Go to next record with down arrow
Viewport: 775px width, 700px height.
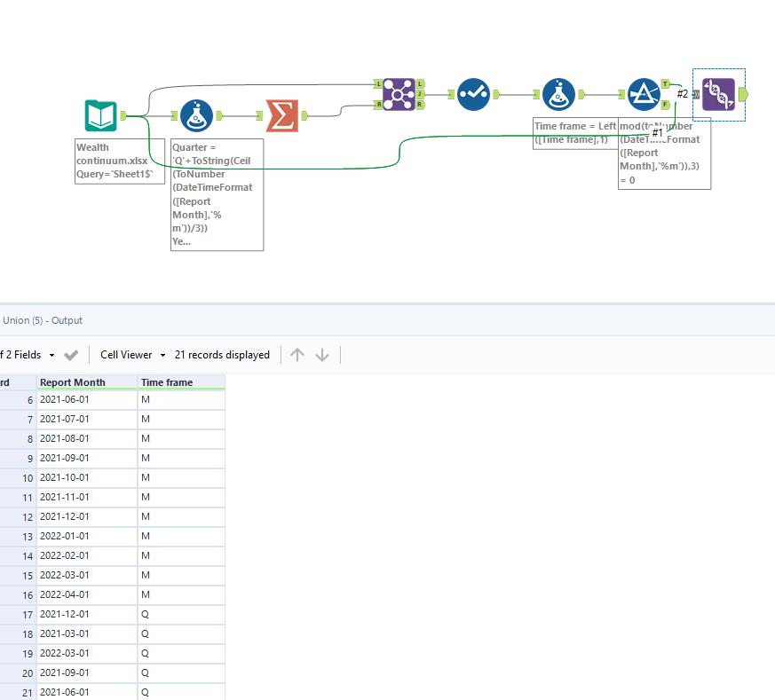point(322,355)
